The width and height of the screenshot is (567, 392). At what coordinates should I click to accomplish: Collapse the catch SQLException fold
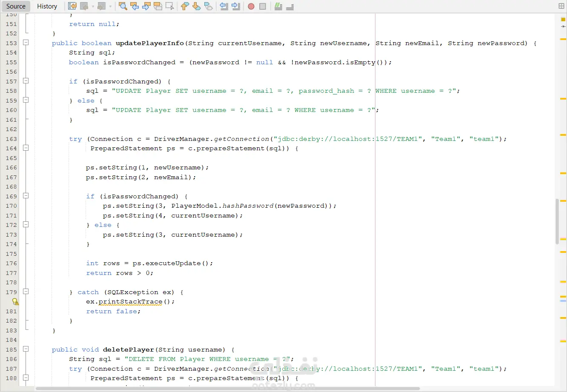pos(26,292)
